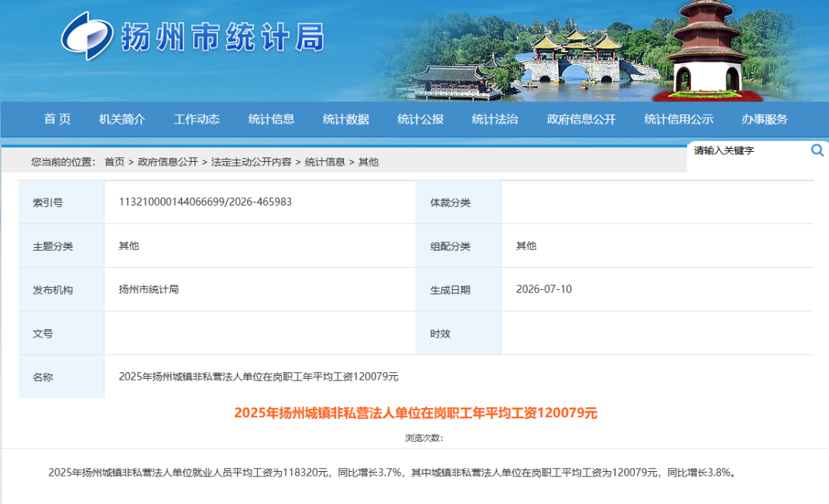Go to 统计法治 in the nav bar
This screenshot has width=829, height=504.
(x=495, y=120)
